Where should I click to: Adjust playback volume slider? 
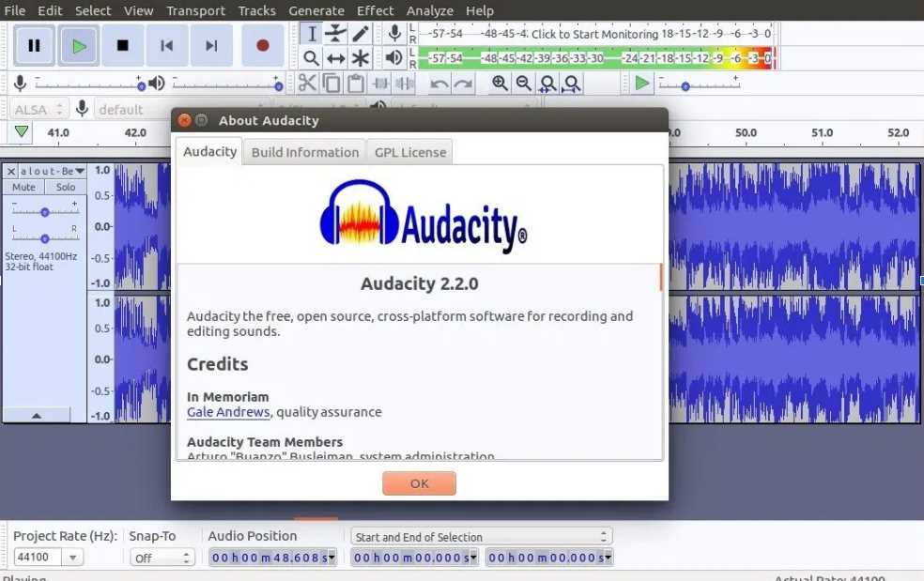point(227,85)
